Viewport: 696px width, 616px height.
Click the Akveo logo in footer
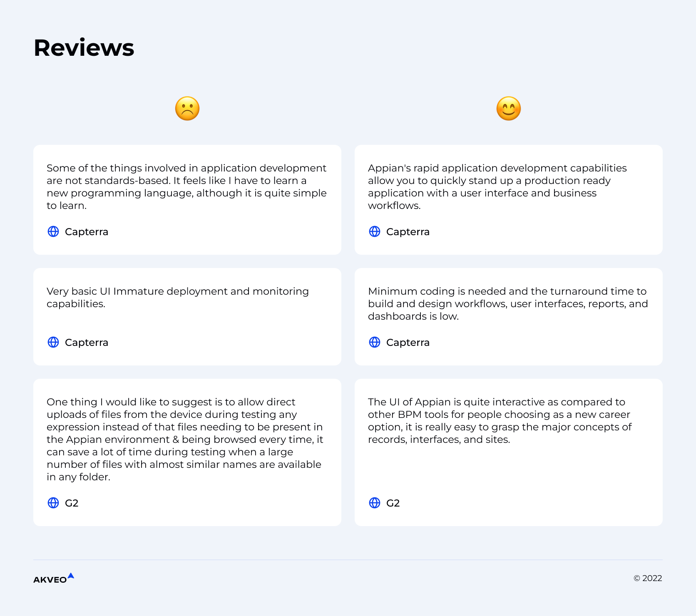coord(54,578)
